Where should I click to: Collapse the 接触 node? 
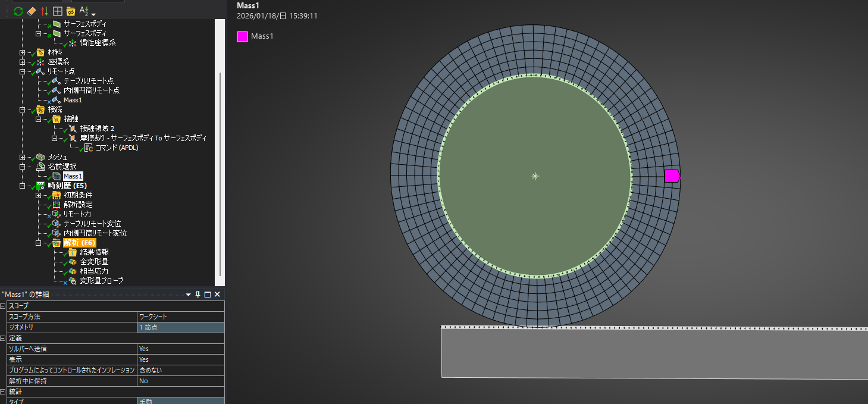38,119
